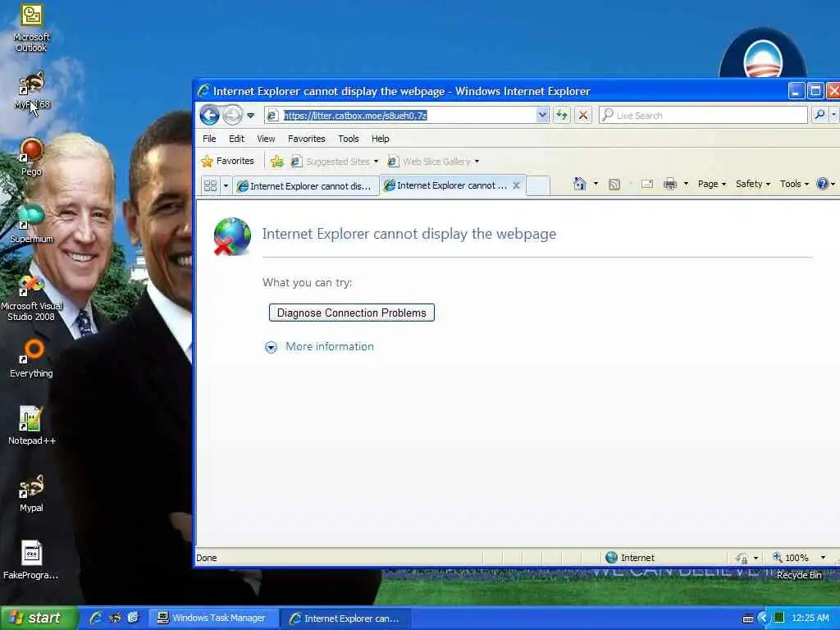Click the address bar URL field

[x=407, y=115]
